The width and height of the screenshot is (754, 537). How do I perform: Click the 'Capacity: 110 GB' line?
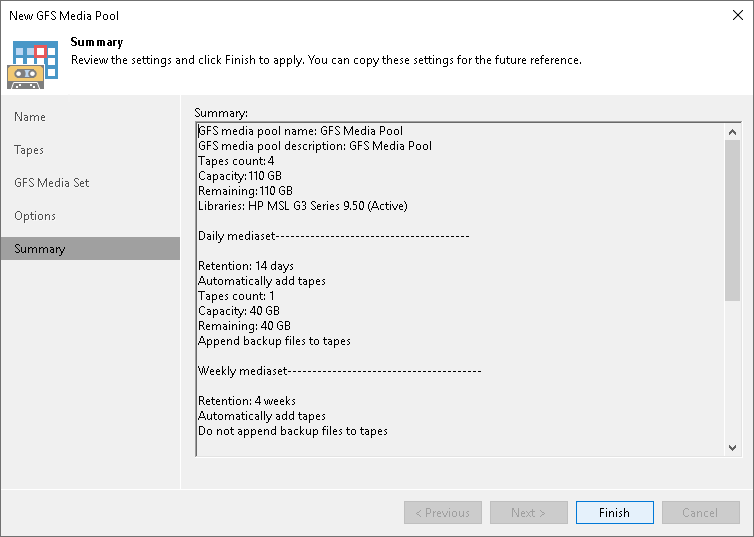(x=239, y=175)
